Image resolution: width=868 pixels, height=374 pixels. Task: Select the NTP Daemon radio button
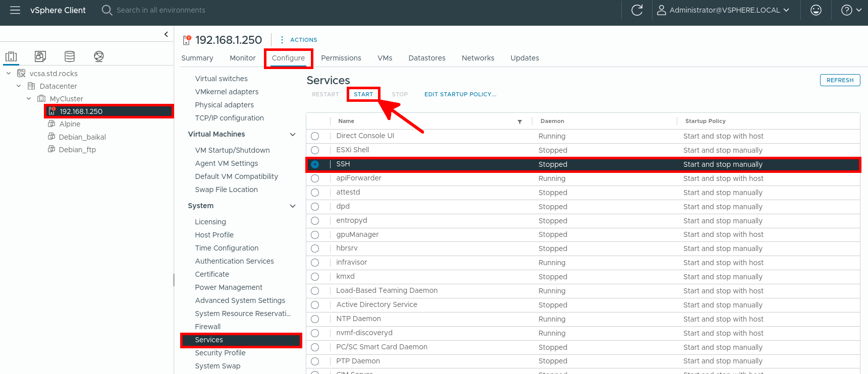click(315, 319)
